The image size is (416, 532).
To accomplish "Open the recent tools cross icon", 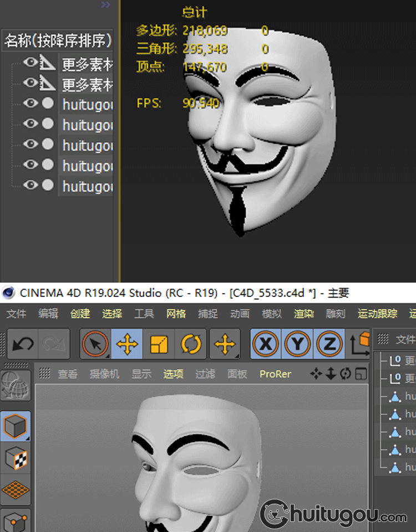I will pos(225,344).
